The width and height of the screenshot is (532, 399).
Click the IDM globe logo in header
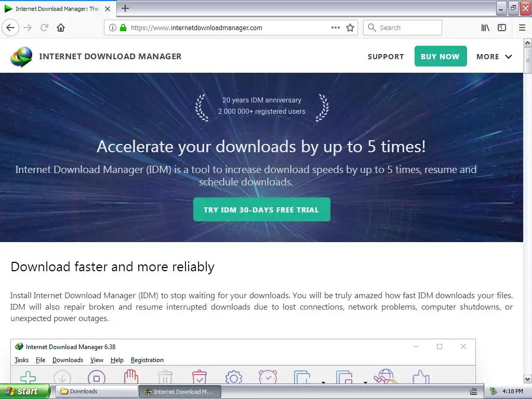pos(21,57)
